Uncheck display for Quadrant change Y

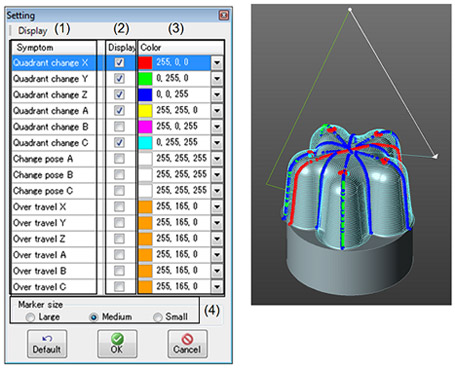(x=119, y=78)
